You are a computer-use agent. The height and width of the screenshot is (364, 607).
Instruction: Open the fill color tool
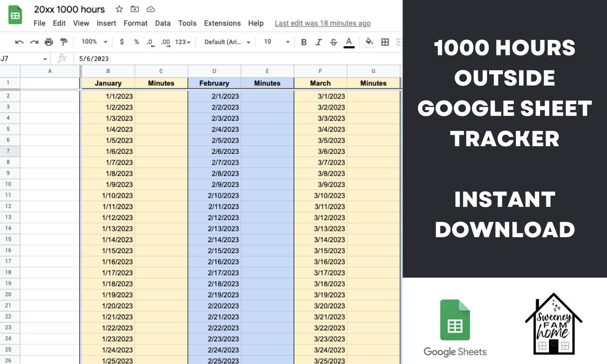(x=368, y=42)
